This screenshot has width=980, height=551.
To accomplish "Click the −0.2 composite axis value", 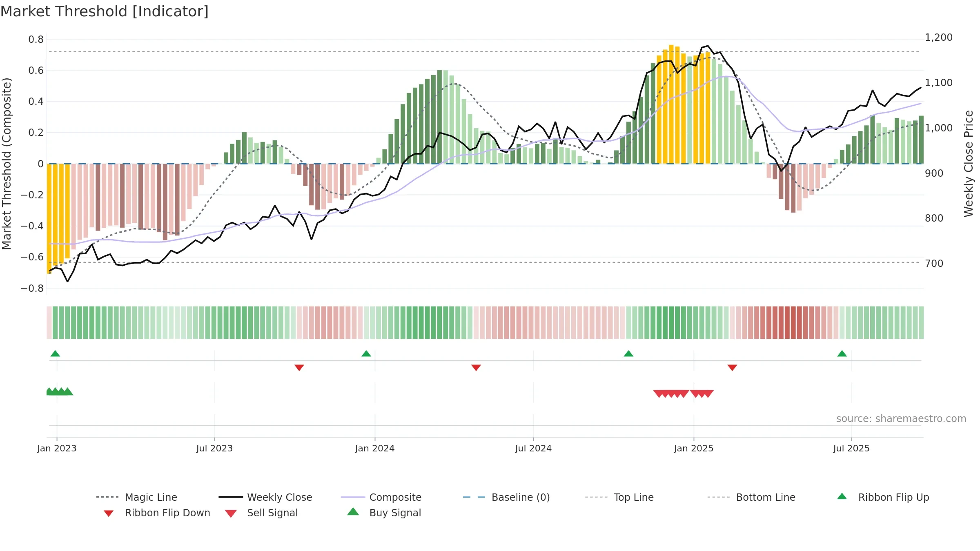I will 32,195.
